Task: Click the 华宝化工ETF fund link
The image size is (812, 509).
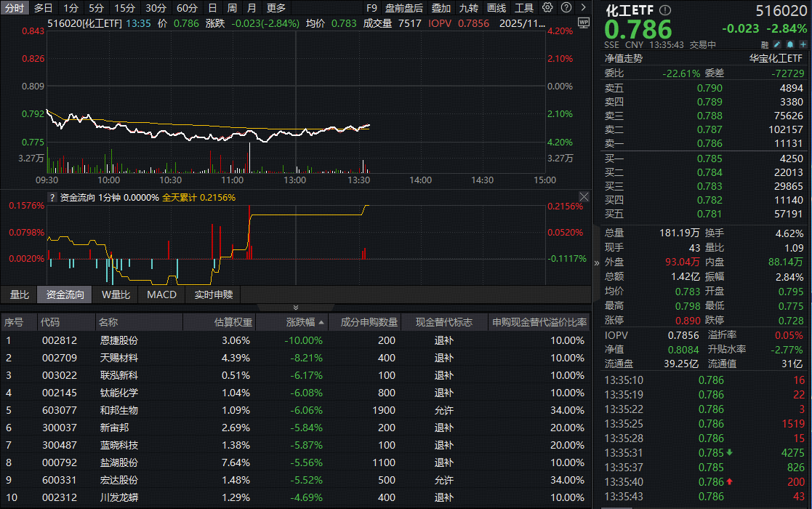Action: (x=776, y=59)
